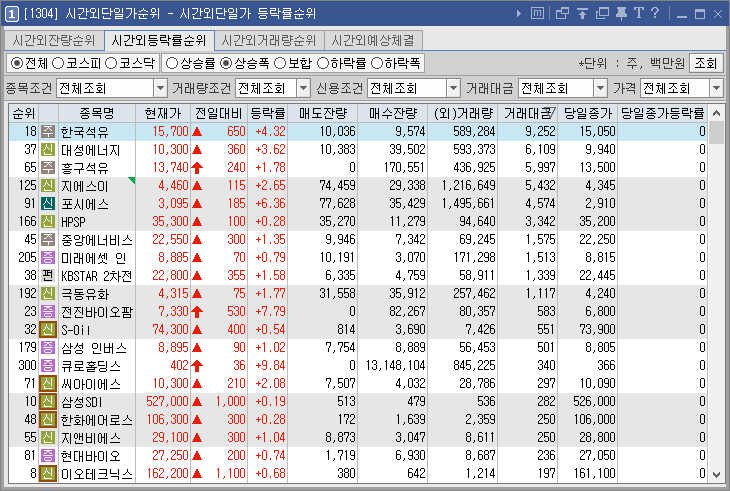Select the 전체 market radio button
Screen dimensions: 730x491
click(x=17, y=63)
